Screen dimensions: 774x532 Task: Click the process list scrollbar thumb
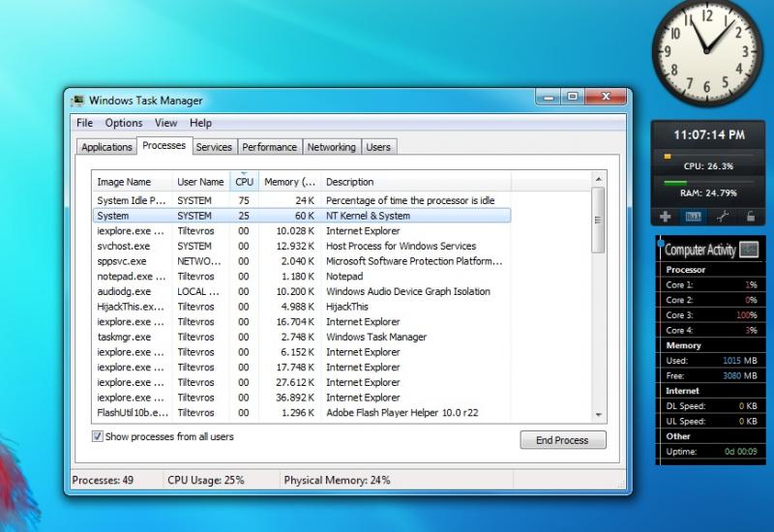click(x=598, y=221)
